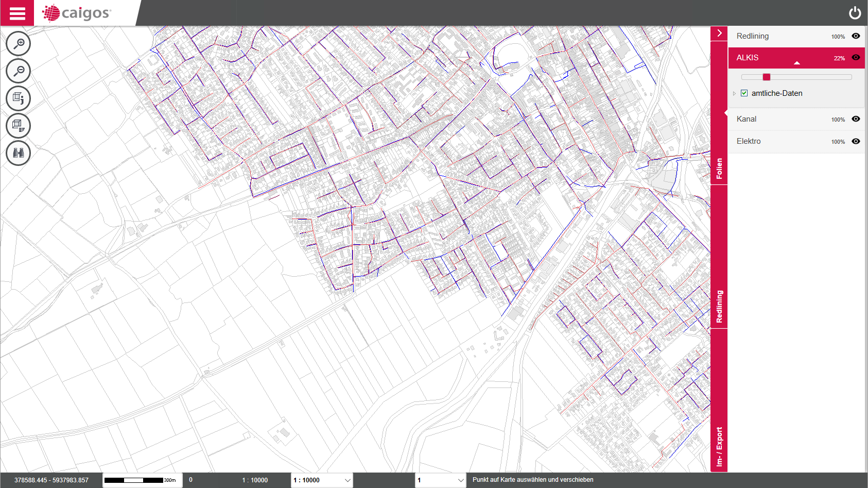
Task: Open the Im- / Export vertical tab
Action: point(719,446)
